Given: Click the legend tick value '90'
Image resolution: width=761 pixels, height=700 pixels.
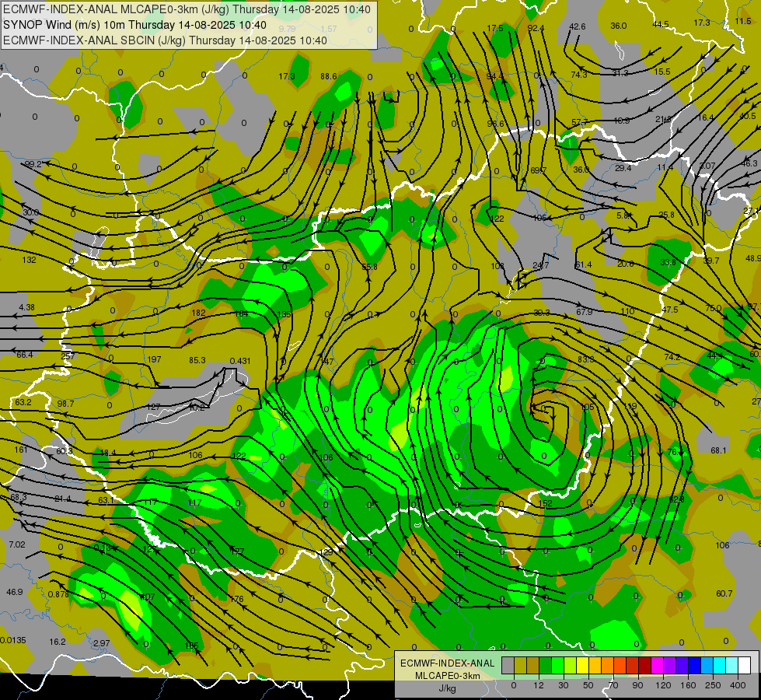Looking at the screenshot, I should point(637,685).
